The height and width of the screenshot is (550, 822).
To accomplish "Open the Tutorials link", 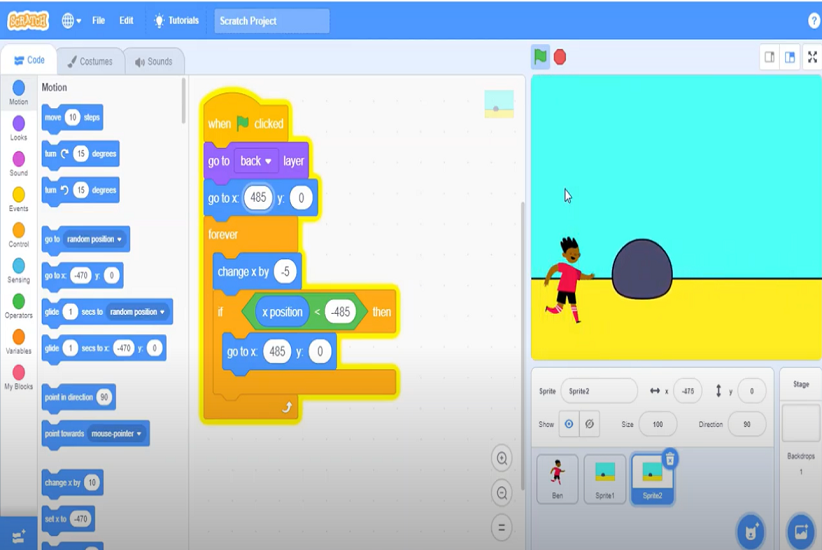I will [x=176, y=20].
